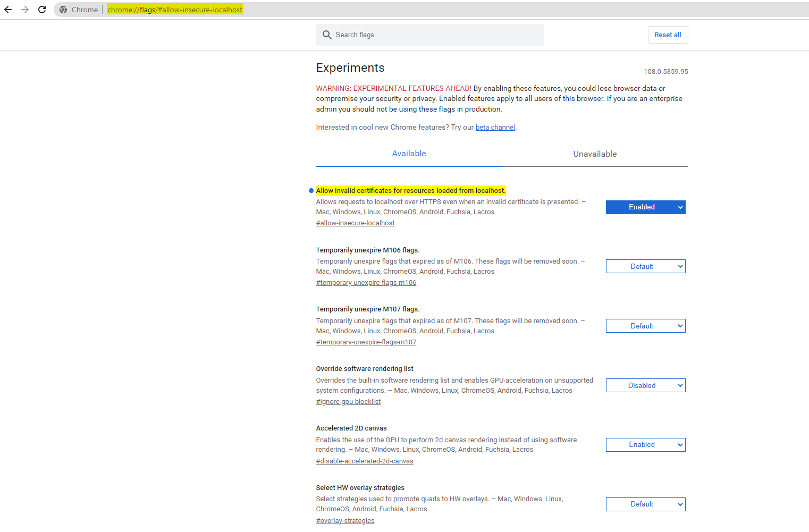The width and height of the screenshot is (809, 532).
Task: Click the Chrome logo icon in address bar
Action: (x=63, y=10)
